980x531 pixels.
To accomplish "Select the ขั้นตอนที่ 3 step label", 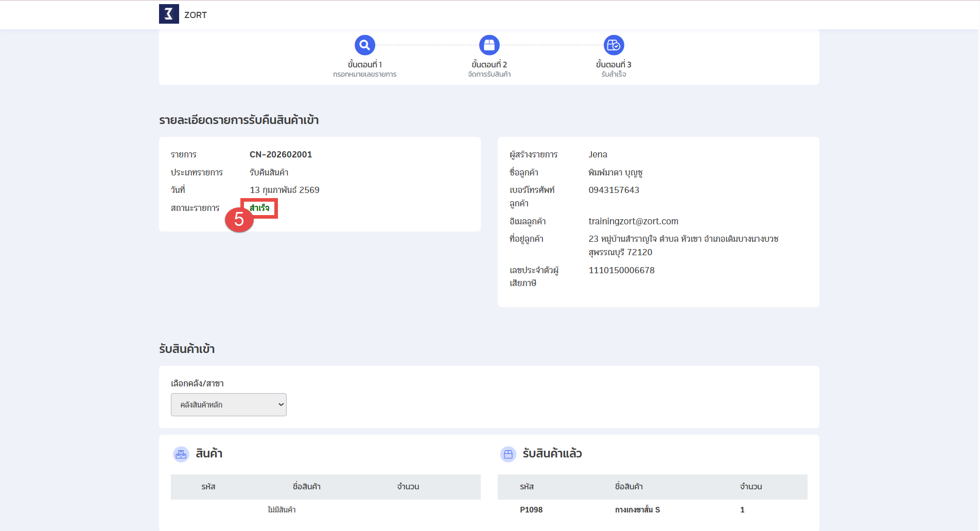I will point(614,64).
